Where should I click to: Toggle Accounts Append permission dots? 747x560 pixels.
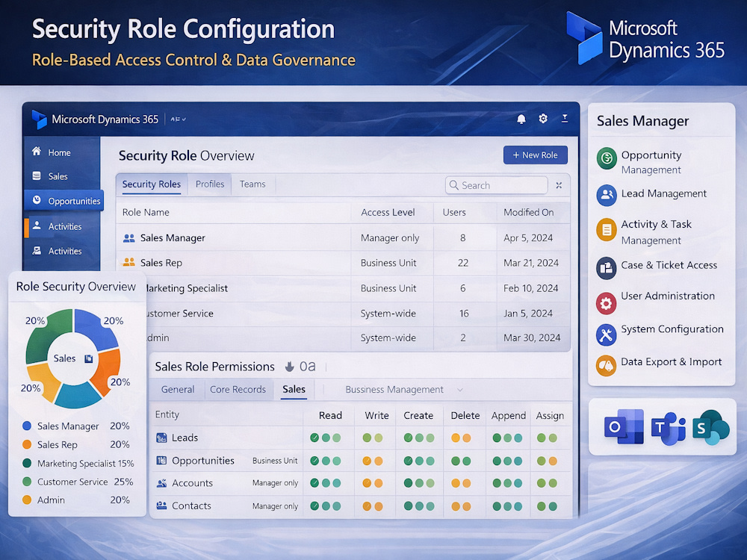(507, 483)
